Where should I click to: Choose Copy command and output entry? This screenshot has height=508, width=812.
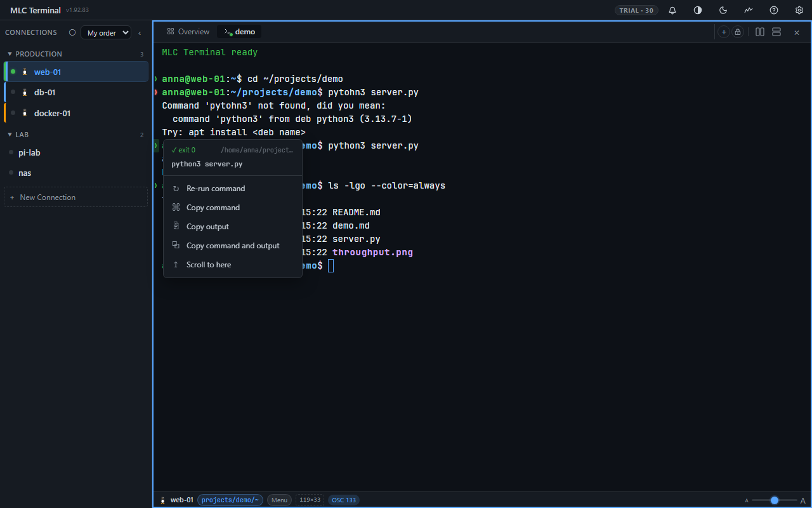[x=233, y=246]
